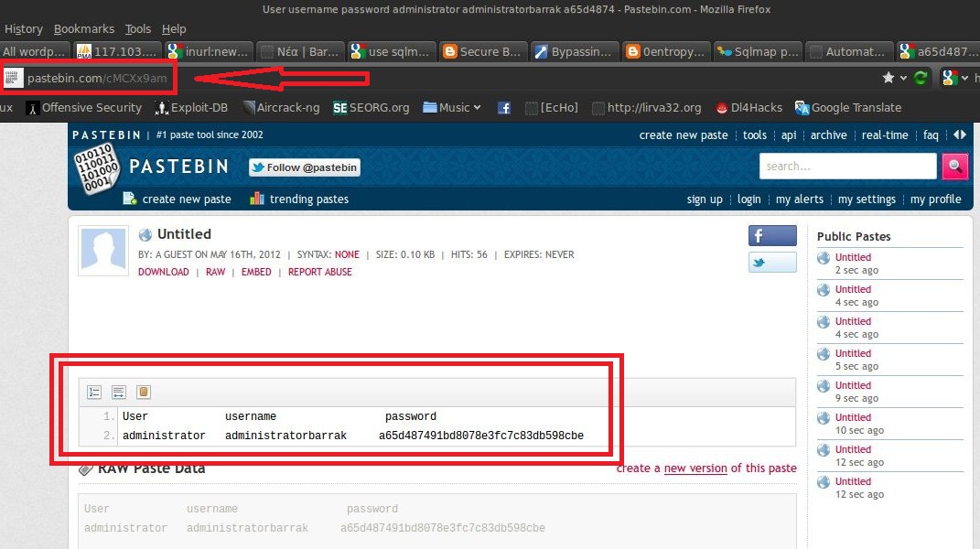
Task: Click 'create new paste' next to the paste icon
Action: click(187, 199)
